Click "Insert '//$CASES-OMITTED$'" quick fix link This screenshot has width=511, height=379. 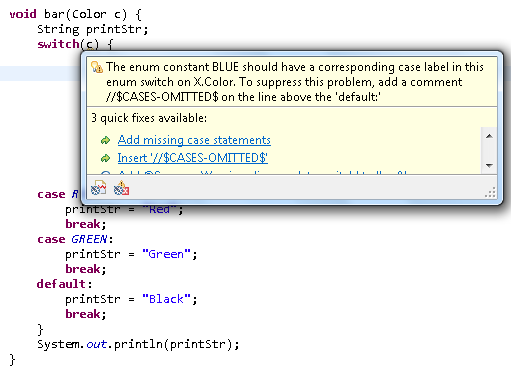(193, 158)
